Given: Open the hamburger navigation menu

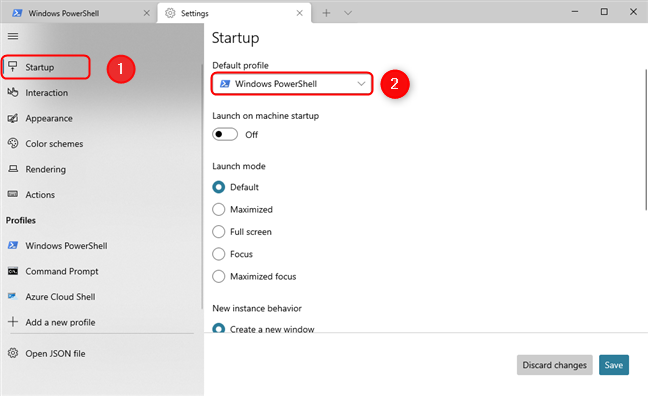Looking at the screenshot, I should (13, 36).
